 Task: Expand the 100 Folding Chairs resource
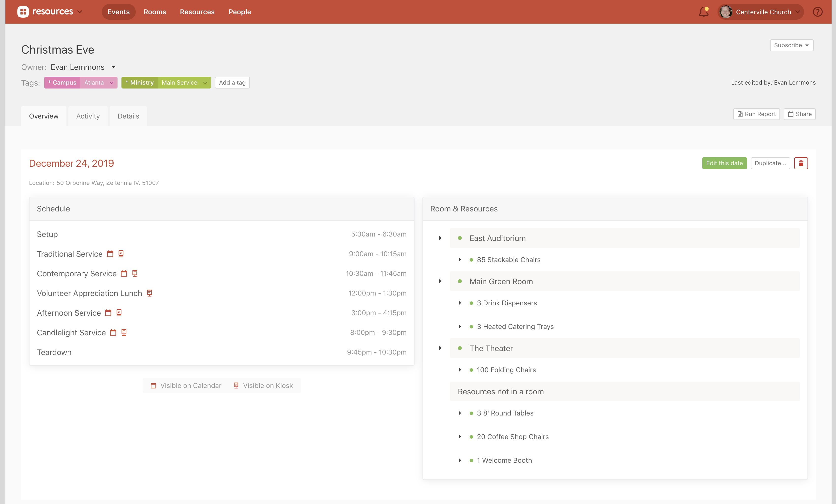460,370
